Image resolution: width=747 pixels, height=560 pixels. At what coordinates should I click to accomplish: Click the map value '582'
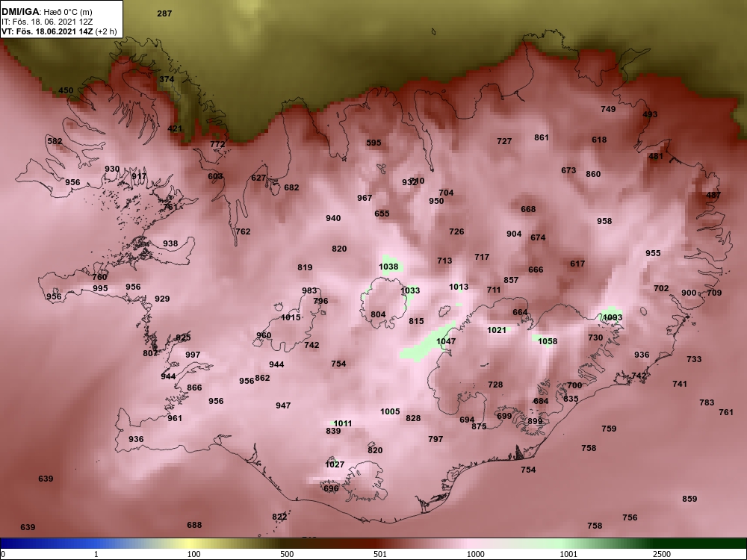point(55,141)
